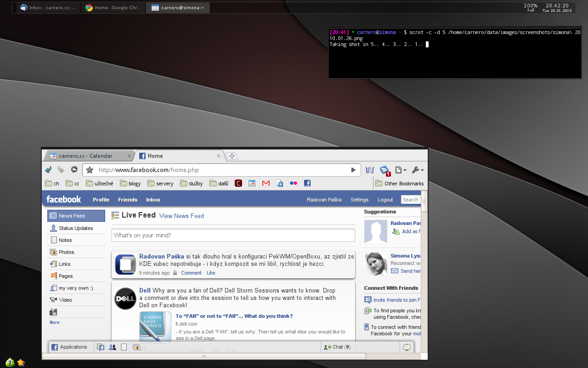This screenshot has width=588, height=368.
Task: Open the 'ch' bookmarks folder
Action: point(52,183)
